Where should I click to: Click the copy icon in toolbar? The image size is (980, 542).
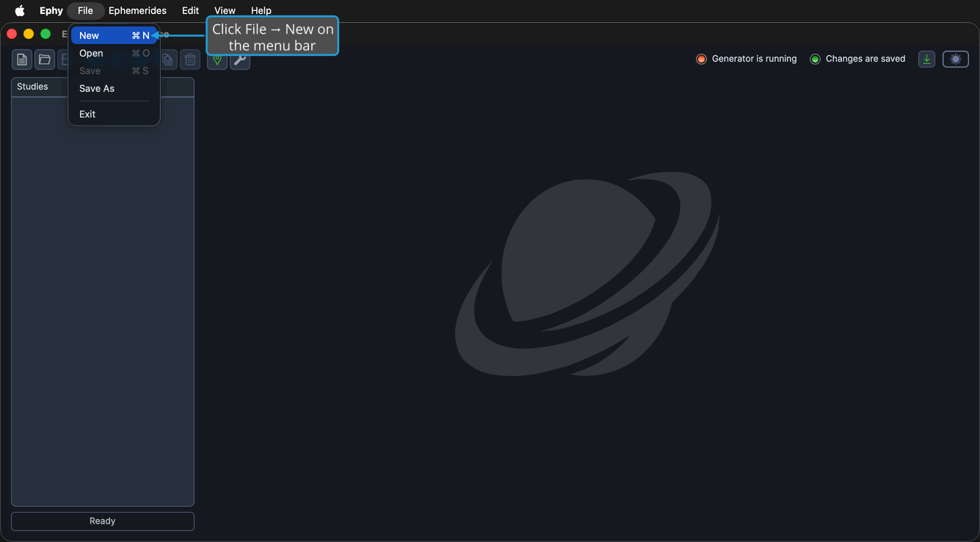tap(168, 59)
